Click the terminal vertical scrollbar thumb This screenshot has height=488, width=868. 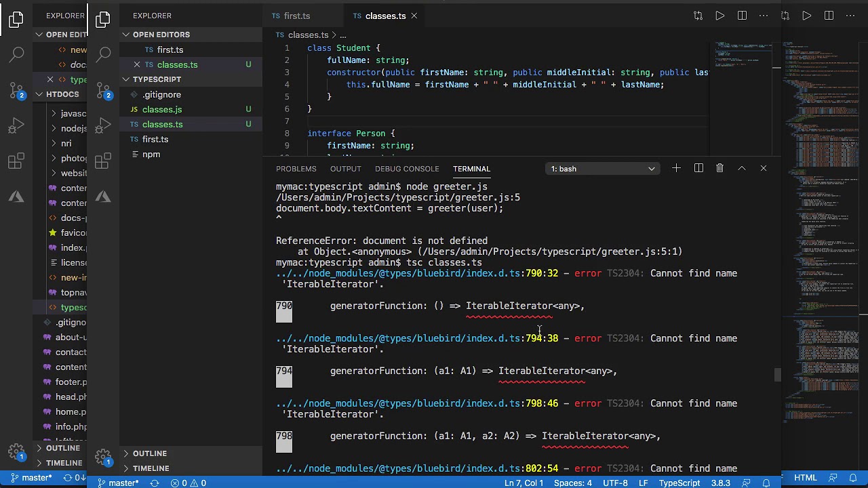(x=777, y=375)
